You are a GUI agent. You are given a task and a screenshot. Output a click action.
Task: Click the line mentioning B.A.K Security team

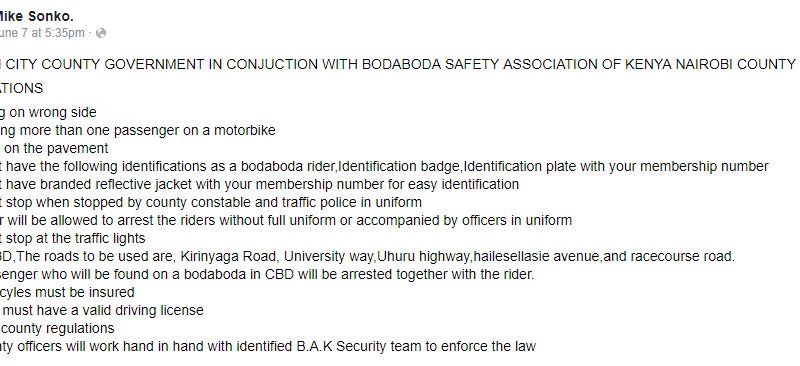click(x=268, y=347)
